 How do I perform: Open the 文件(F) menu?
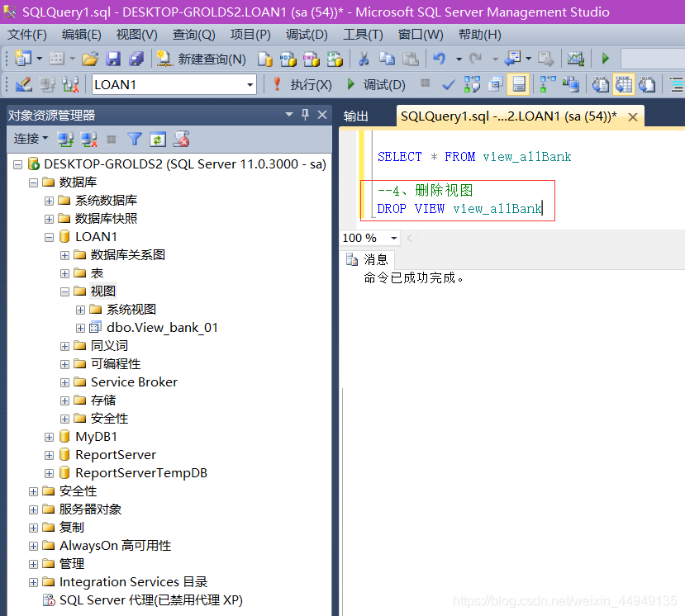27,35
